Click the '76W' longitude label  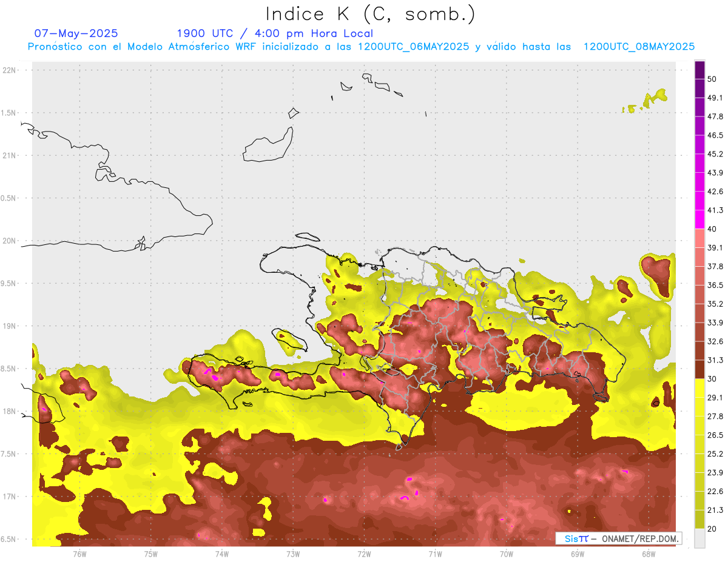79,554
